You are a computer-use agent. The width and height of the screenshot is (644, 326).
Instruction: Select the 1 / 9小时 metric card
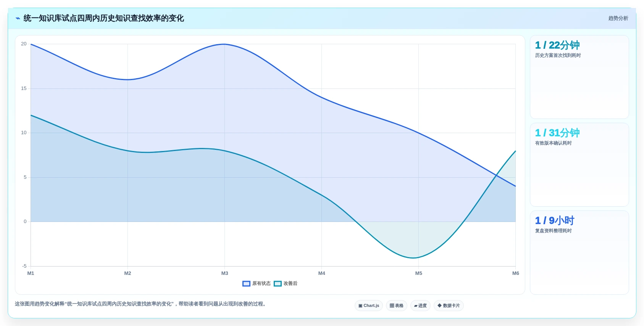click(579, 252)
